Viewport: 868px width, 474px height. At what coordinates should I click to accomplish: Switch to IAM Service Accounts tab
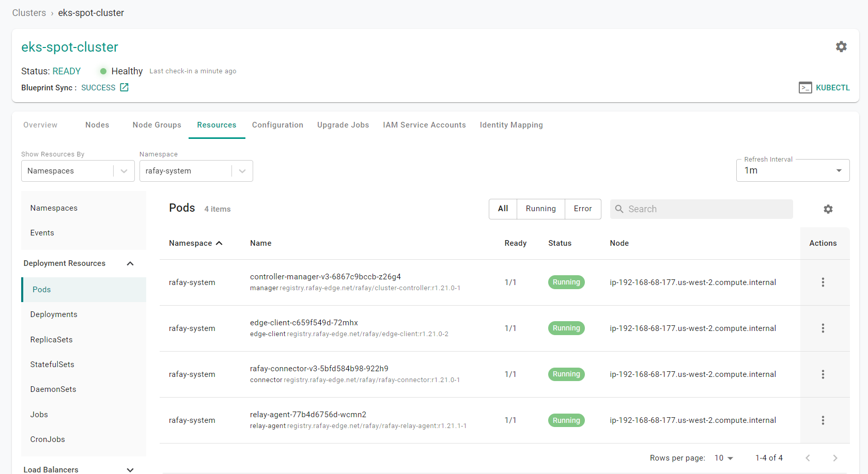[x=424, y=125]
